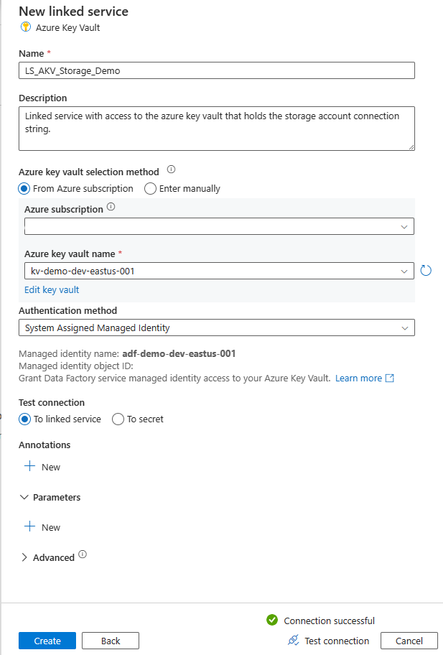Click info icon next to Azure subscription
443x655 pixels.
[111, 207]
